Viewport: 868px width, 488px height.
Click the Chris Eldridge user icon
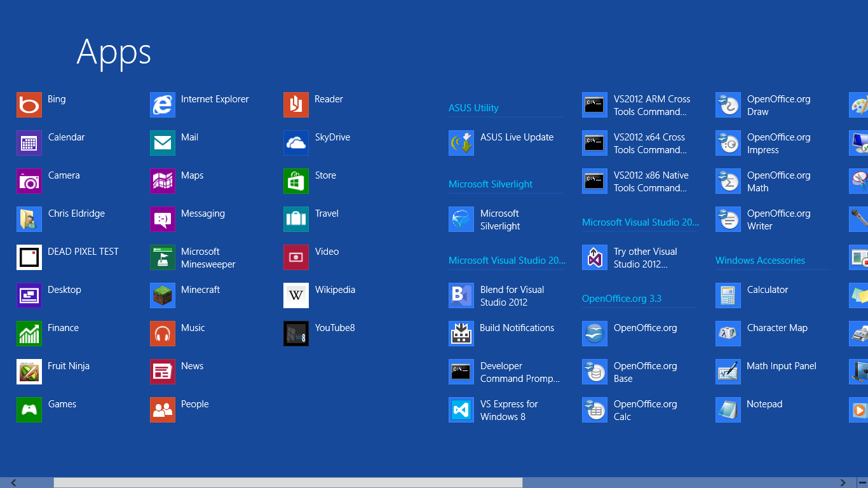(x=29, y=219)
